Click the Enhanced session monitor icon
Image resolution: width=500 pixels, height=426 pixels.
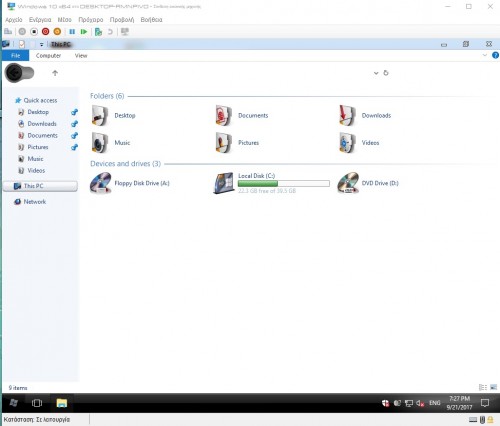[125, 32]
